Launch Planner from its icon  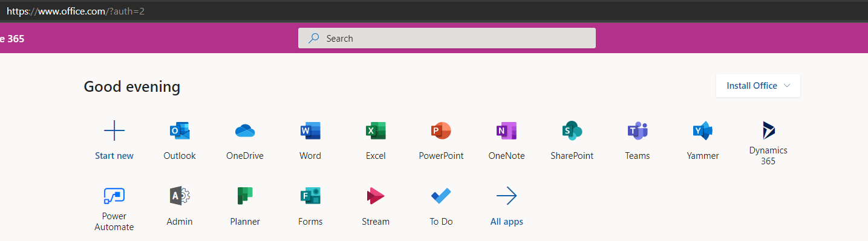tap(245, 196)
